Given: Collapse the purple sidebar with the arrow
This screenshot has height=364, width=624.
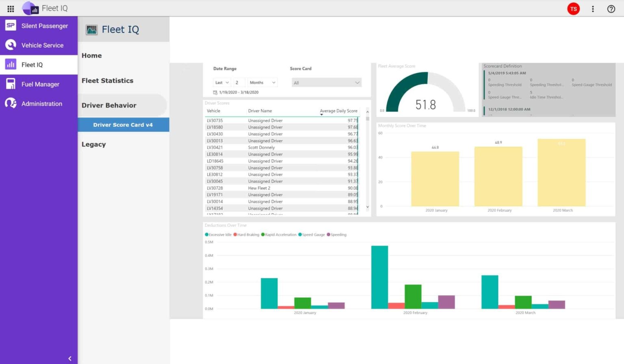Looking at the screenshot, I should [x=70, y=358].
